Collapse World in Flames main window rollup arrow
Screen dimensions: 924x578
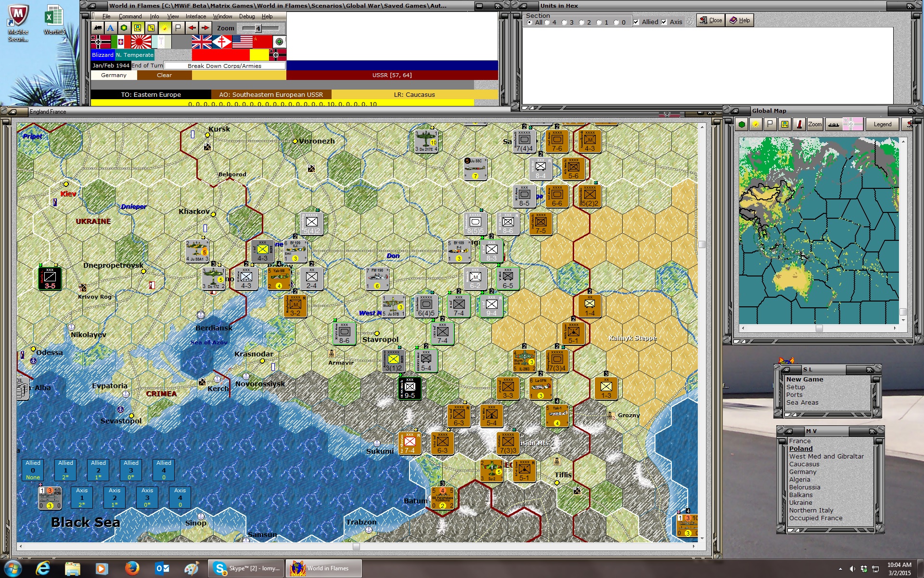tap(91, 6)
